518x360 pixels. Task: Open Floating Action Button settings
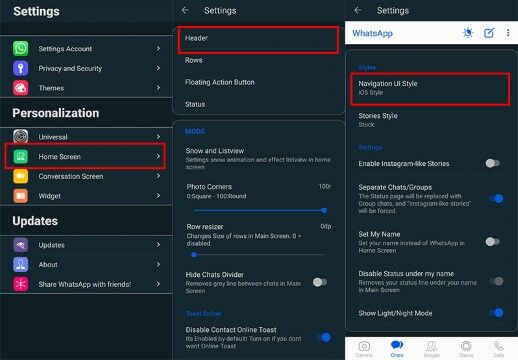coord(258,82)
